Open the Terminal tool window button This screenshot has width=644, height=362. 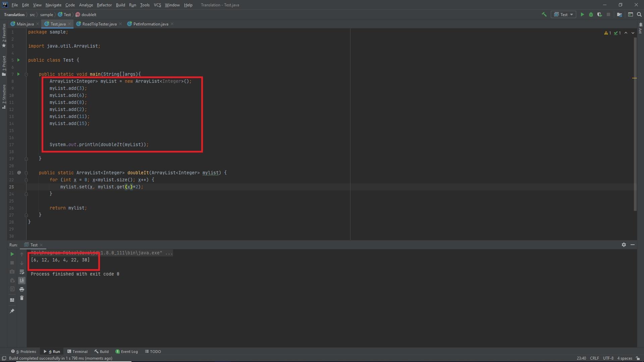pyautogui.click(x=77, y=352)
